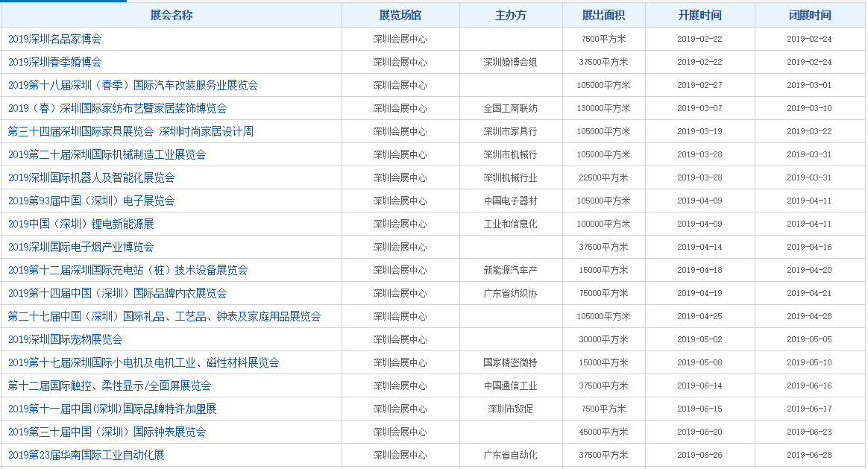
Task: Click the 闭展时间 column header
Action: click(810, 16)
